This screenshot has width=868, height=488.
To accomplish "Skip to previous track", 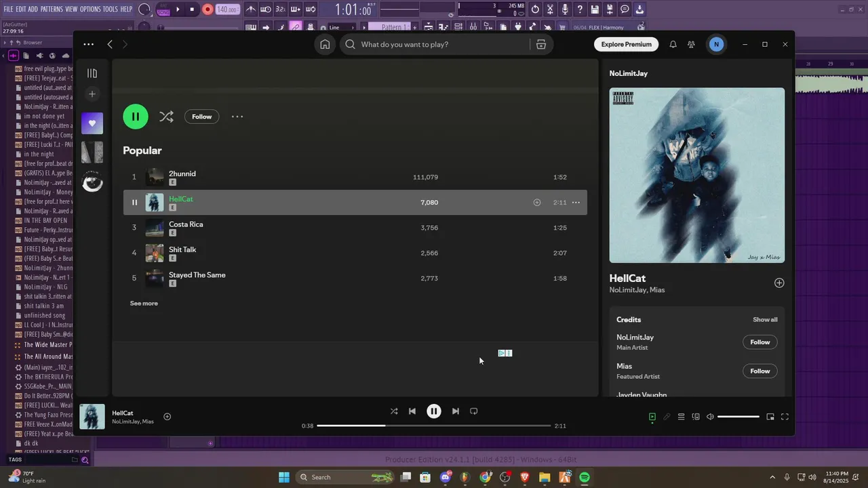I will pos(412,411).
